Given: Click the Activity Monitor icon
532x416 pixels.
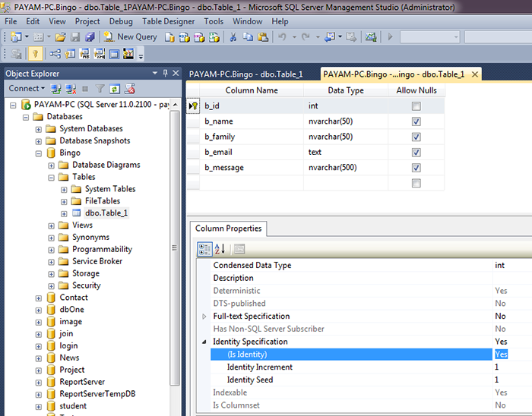Looking at the screenshot, I should [371, 36].
